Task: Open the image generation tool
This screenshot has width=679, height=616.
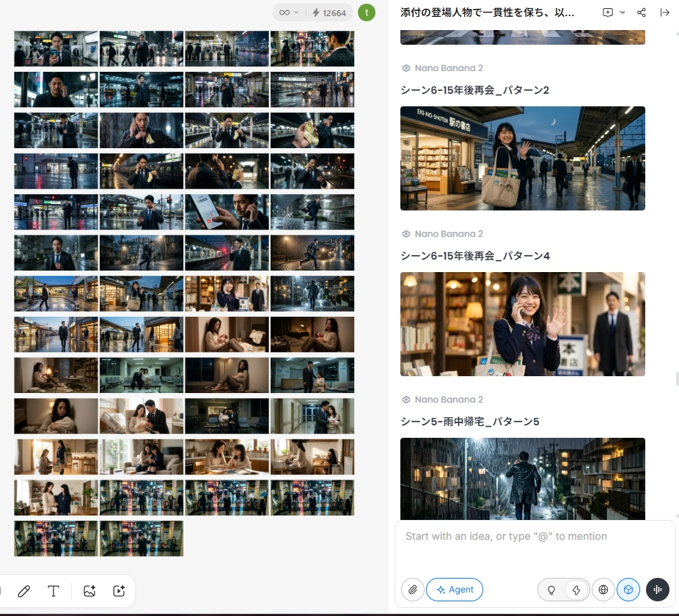Action: click(89, 591)
